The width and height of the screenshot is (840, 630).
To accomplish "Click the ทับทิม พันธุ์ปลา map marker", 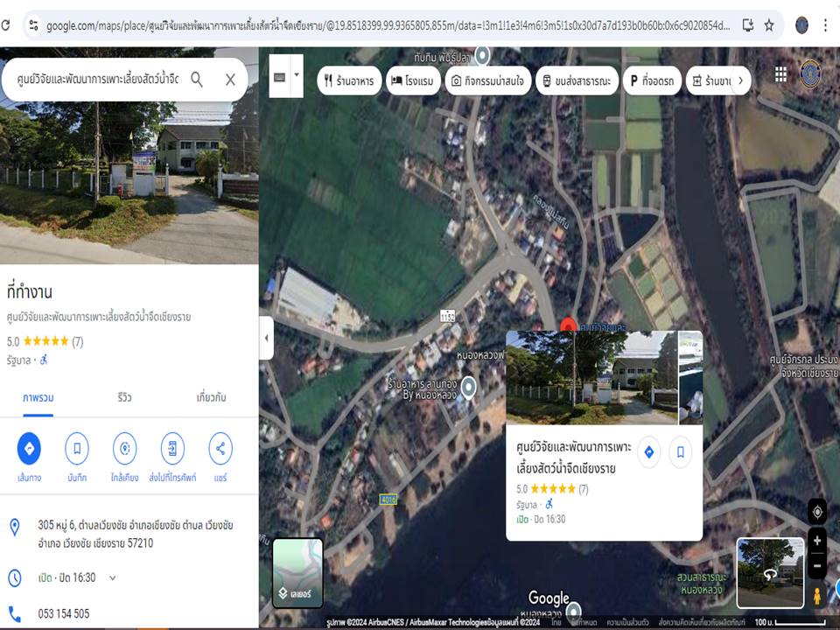I will [482, 54].
